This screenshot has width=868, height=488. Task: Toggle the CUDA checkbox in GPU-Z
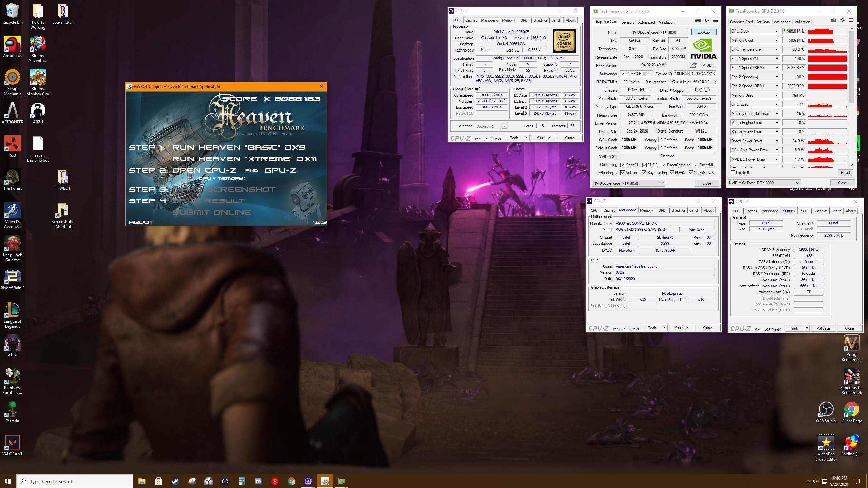644,165
